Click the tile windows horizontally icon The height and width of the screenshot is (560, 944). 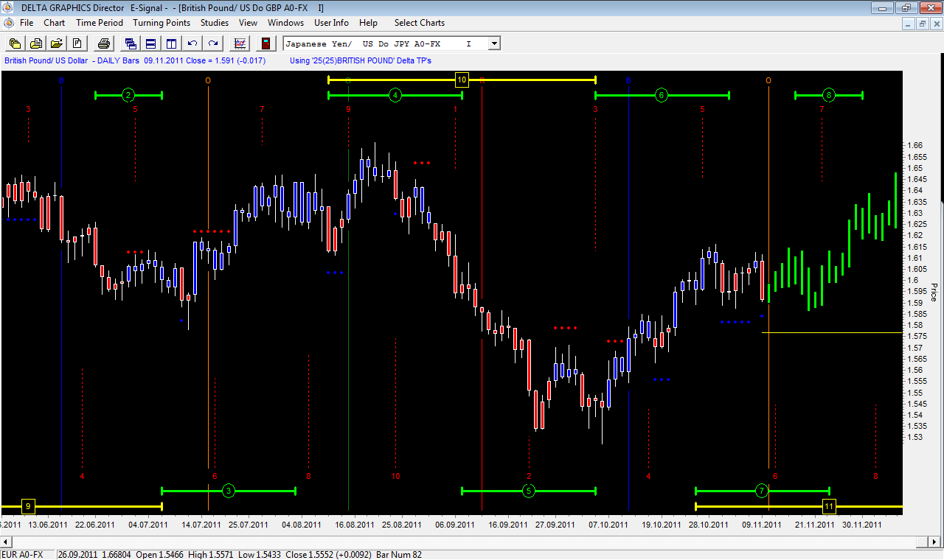coord(150,43)
